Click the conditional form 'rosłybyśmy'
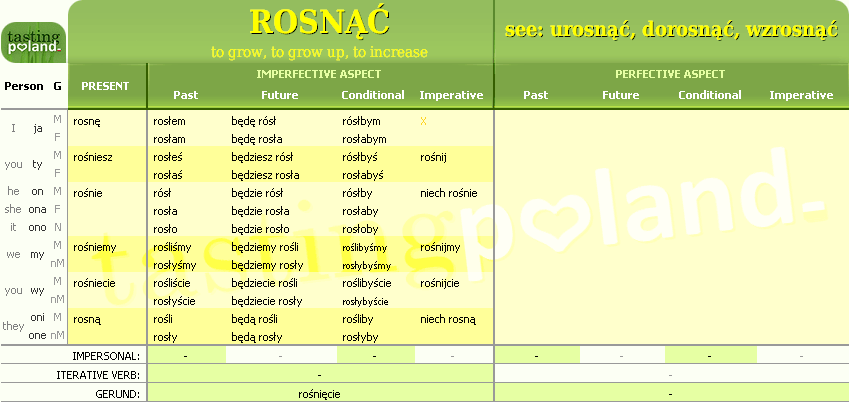The image size is (849, 402). point(367,266)
